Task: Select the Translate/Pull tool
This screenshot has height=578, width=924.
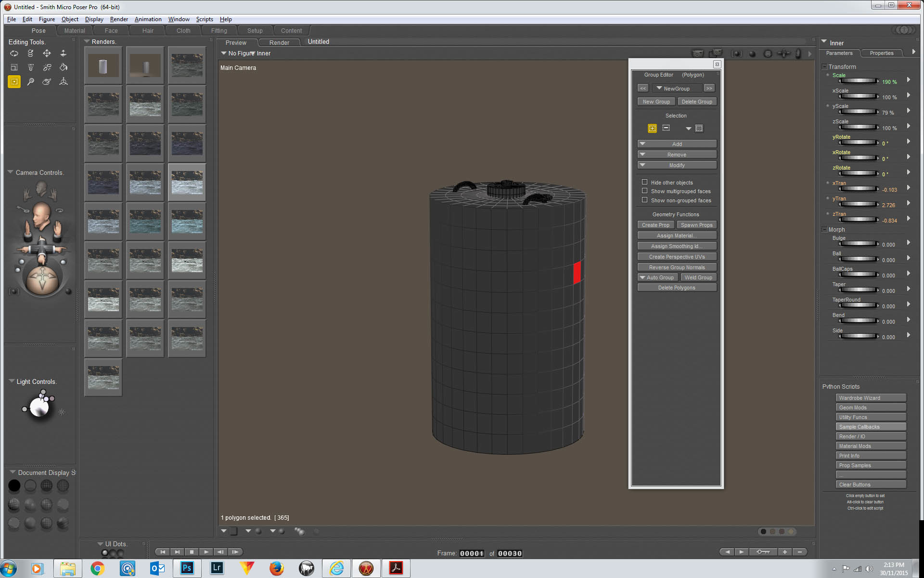Action: [x=47, y=53]
